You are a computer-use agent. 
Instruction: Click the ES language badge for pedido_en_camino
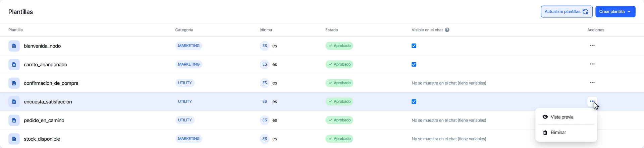click(x=265, y=120)
